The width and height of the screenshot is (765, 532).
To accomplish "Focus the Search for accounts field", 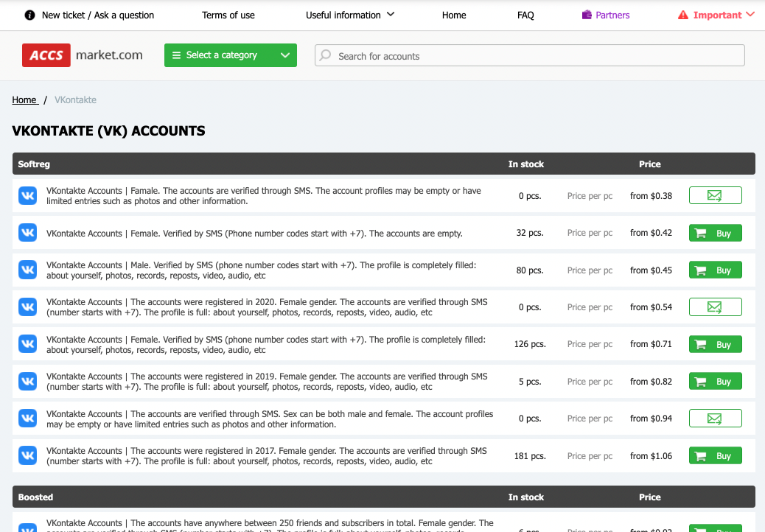I will [x=529, y=55].
